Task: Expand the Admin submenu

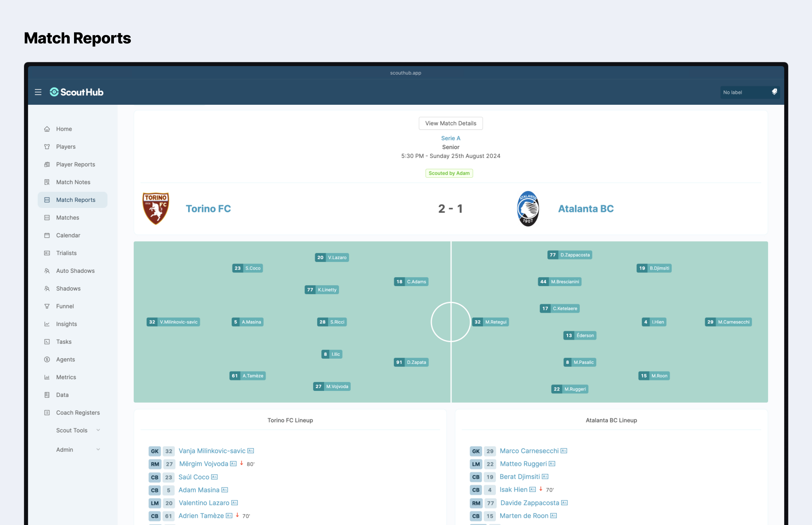Action: [x=78, y=450]
